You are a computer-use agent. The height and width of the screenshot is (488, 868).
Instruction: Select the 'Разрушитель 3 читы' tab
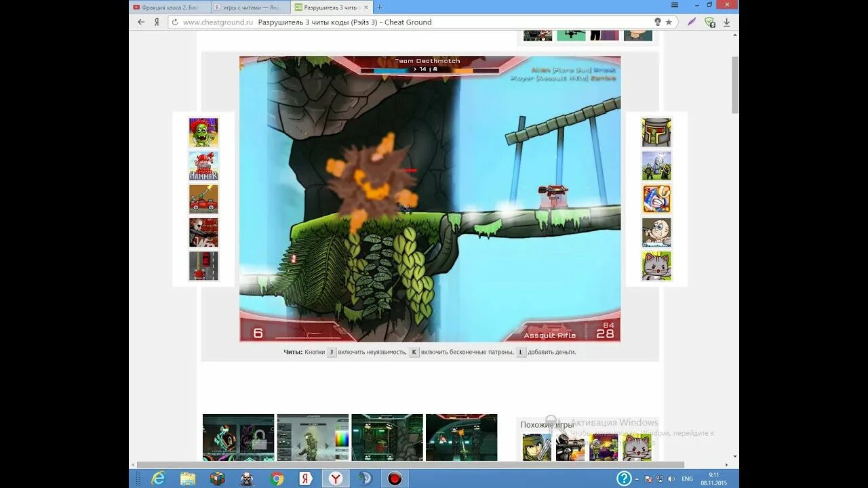coord(332,7)
